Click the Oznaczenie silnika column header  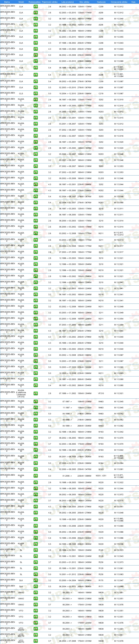119,2
